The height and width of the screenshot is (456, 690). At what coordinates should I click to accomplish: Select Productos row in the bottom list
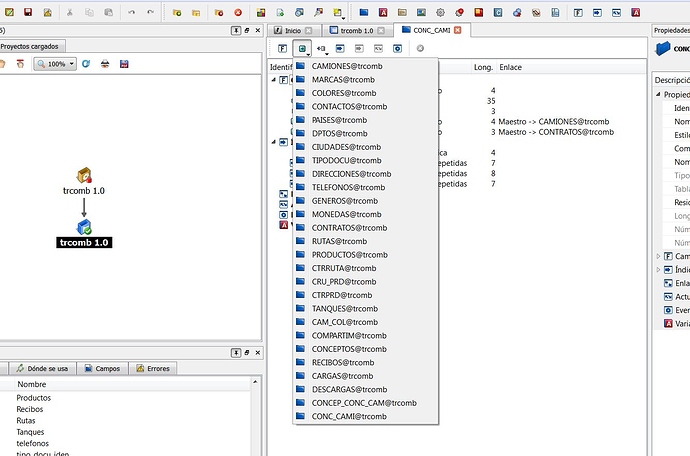(x=33, y=398)
